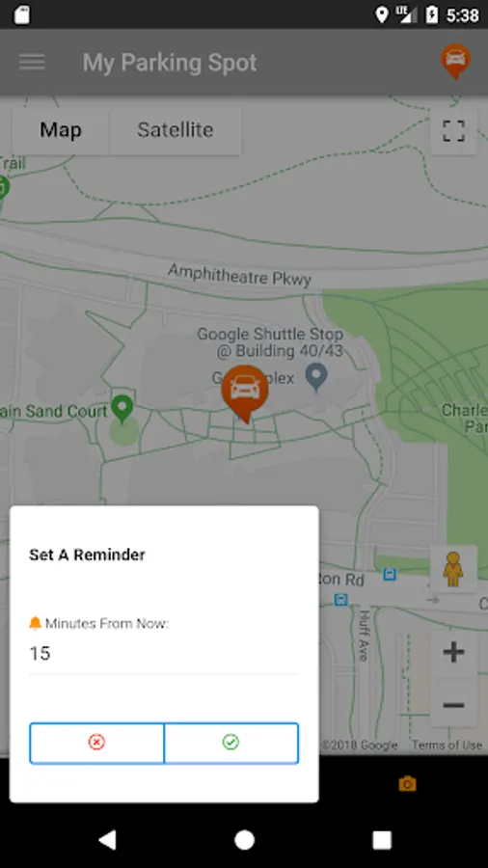
Task: Open Android recent apps square button
Action: coord(382,840)
